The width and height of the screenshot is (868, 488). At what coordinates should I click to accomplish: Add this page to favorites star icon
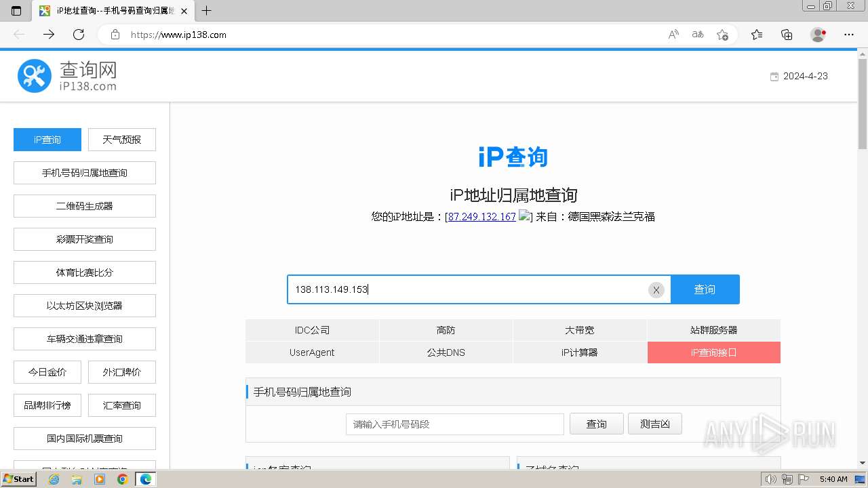(x=722, y=35)
